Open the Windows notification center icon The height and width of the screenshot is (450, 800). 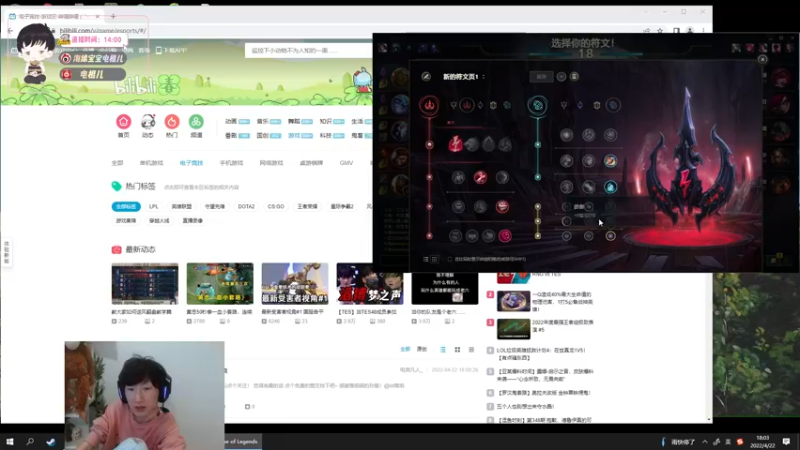point(786,442)
